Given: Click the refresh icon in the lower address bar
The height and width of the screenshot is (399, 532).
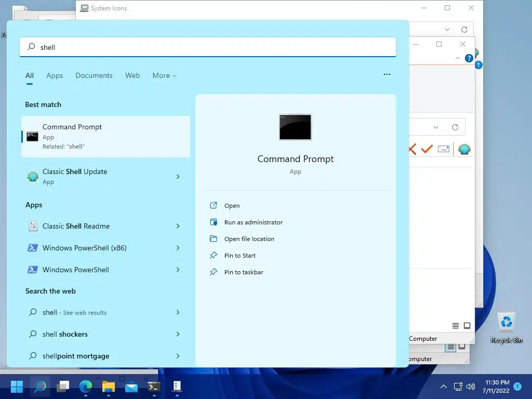Looking at the screenshot, I should click(455, 127).
